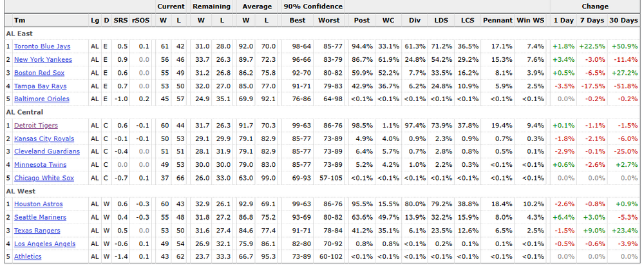
Task: Click the Houston Astros link
Action: tap(37, 204)
